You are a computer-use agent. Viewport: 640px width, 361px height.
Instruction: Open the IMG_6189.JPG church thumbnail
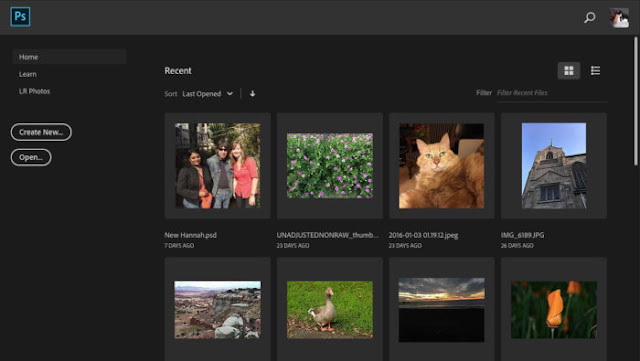[x=554, y=165]
